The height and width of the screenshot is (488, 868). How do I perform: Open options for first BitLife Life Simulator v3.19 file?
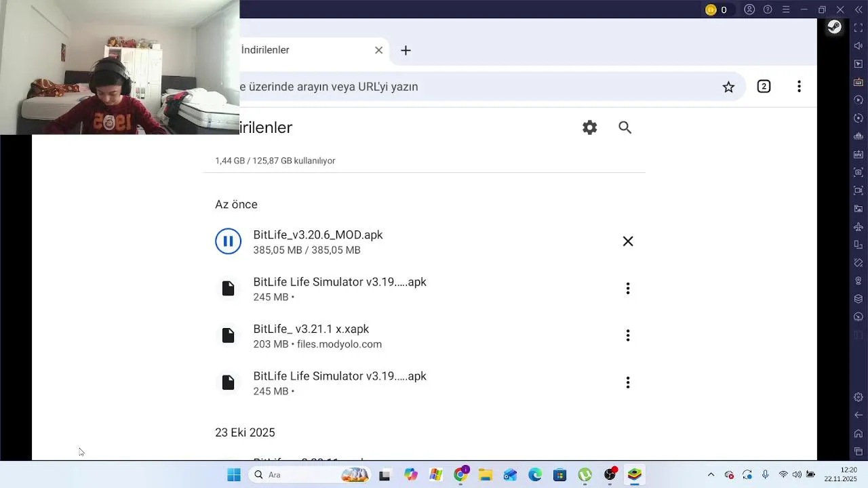pos(628,289)
